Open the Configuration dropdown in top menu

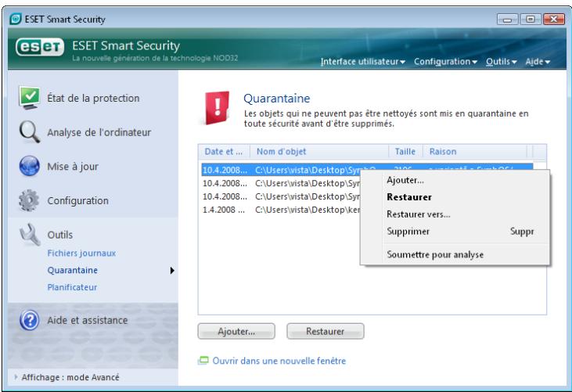(x=445, y=62)
